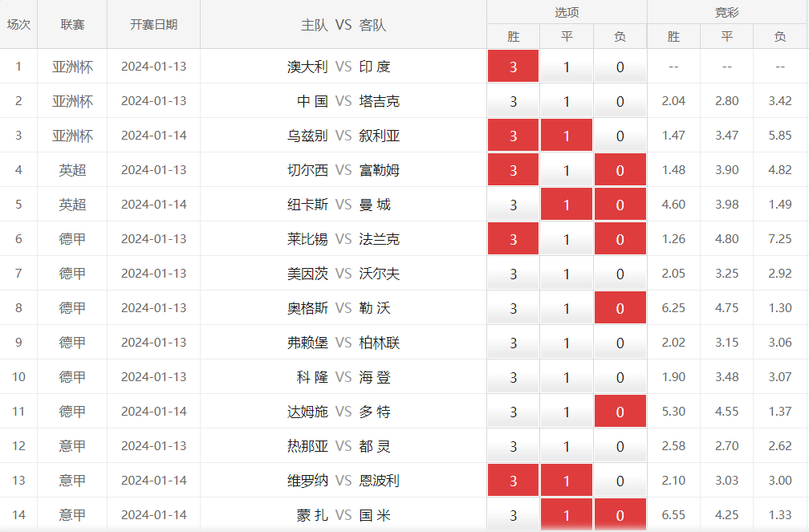This screenshot has height=532, width=809.
Task: Select win option 3 for 纽卡斯 VS 曼城
Action: [x=513, y=205]
